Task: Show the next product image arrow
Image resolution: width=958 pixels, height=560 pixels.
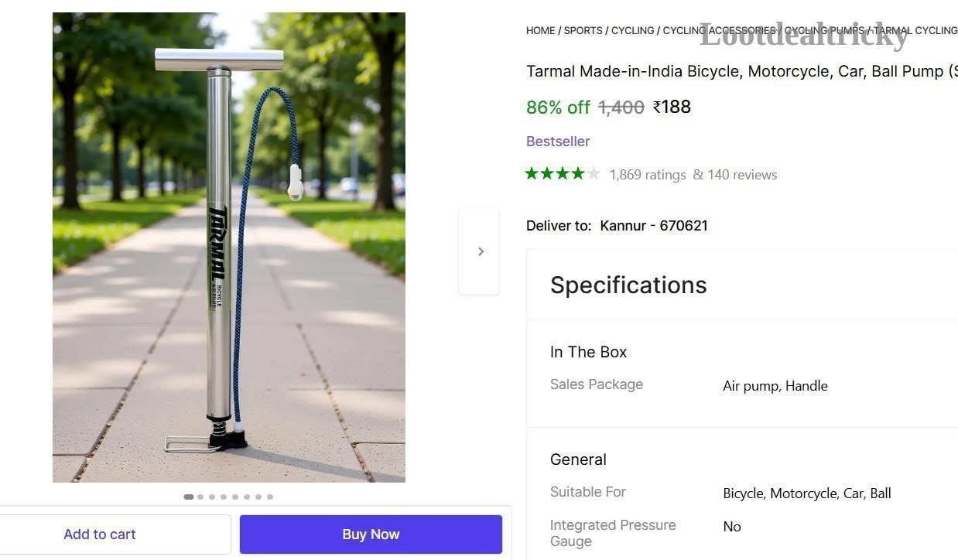Action: (x=480, y=251)
